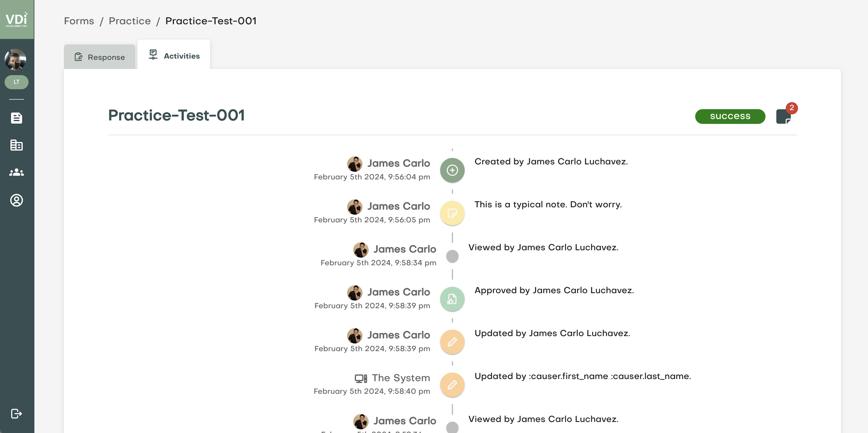Click James Carlo's avatar next to the approval entry

click(x=355, y=292)
